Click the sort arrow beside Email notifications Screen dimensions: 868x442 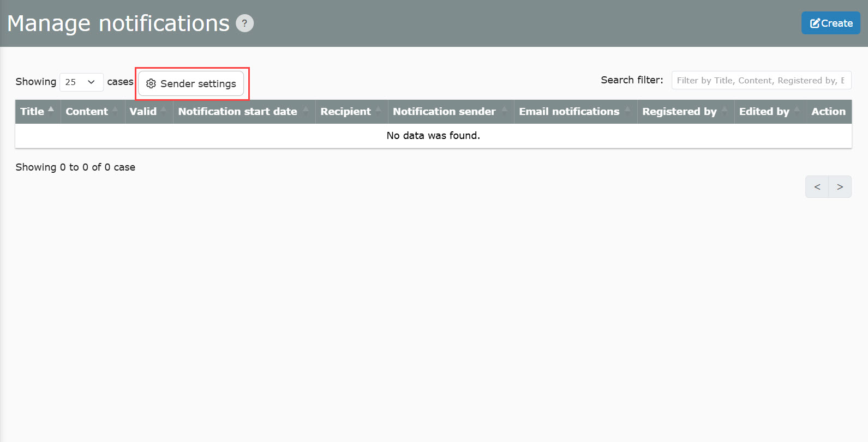click(628, 110)
